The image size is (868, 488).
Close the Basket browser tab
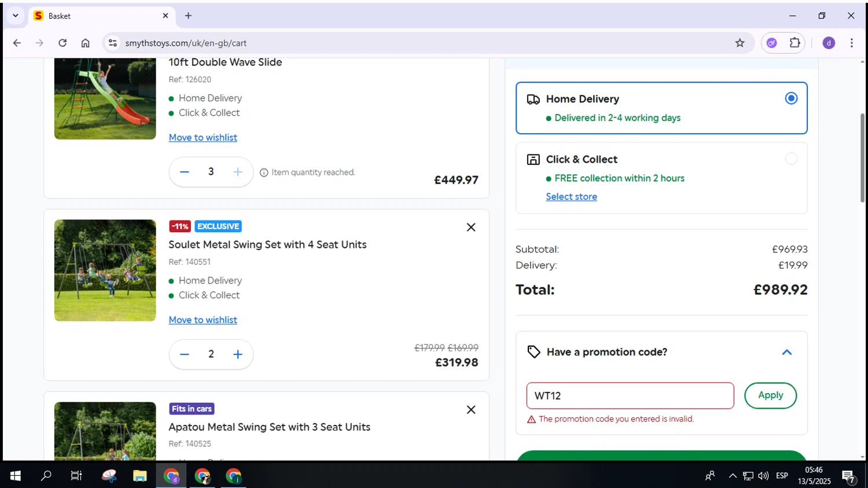point(165,16)
